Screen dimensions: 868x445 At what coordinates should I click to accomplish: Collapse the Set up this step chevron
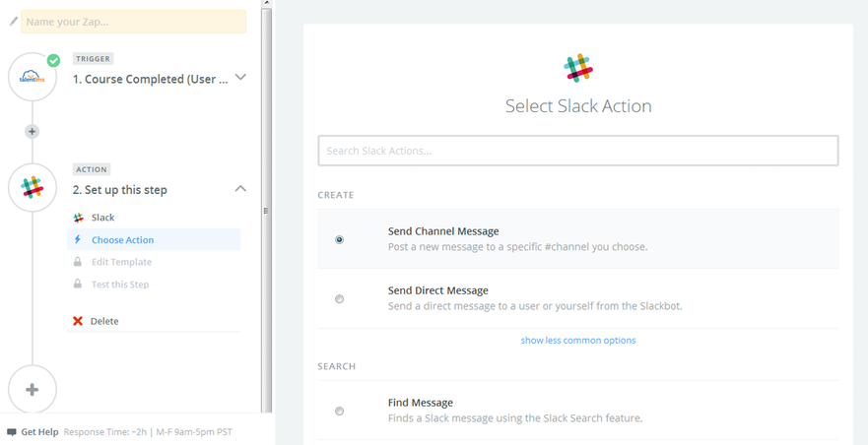(240, 189)
